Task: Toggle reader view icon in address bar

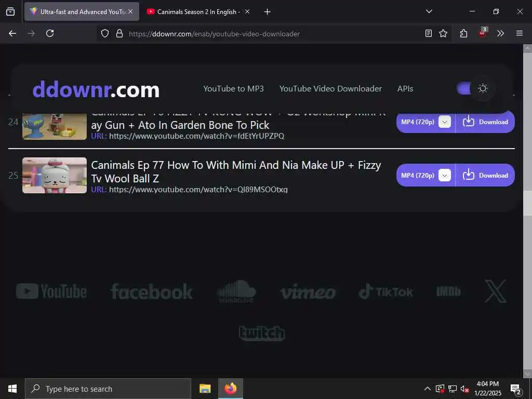Action: [x=429, y=33]
